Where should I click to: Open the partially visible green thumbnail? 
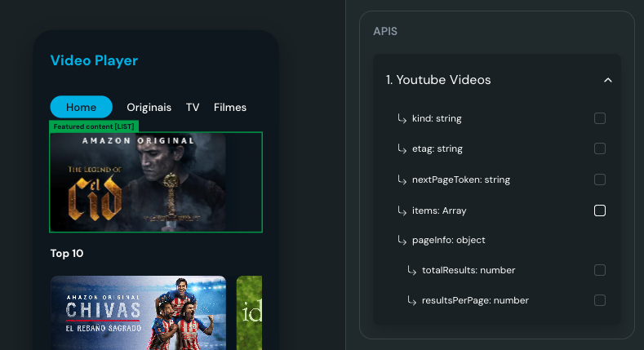pos(249,312)
